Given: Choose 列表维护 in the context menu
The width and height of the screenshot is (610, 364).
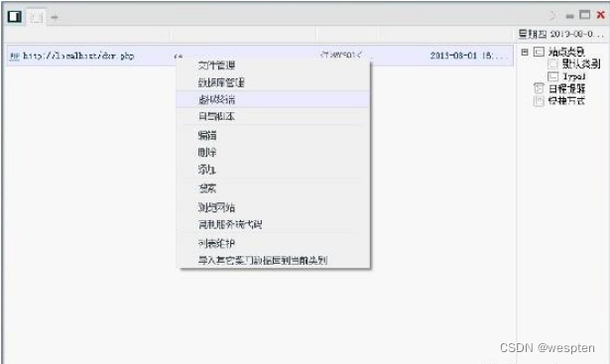Looking at the screenshot, I should coord(216,243).
